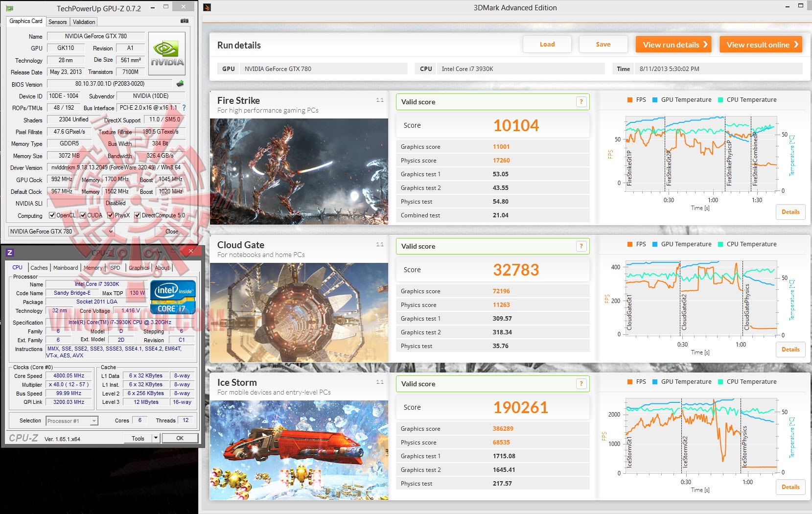Open the Mainboard tab in CPU-Z

pyautogui.click(x=66, y=268)
